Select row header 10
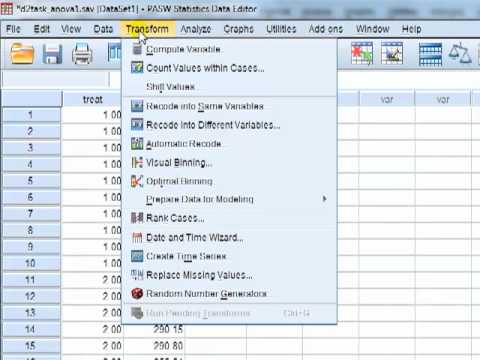This screenshot has height=360, width=480. [31, 263]
